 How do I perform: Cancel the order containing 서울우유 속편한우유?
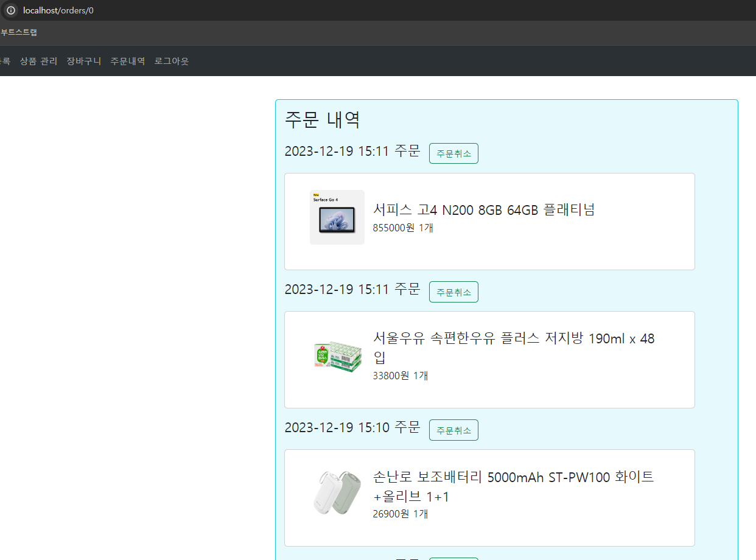(x=453, y=292)
